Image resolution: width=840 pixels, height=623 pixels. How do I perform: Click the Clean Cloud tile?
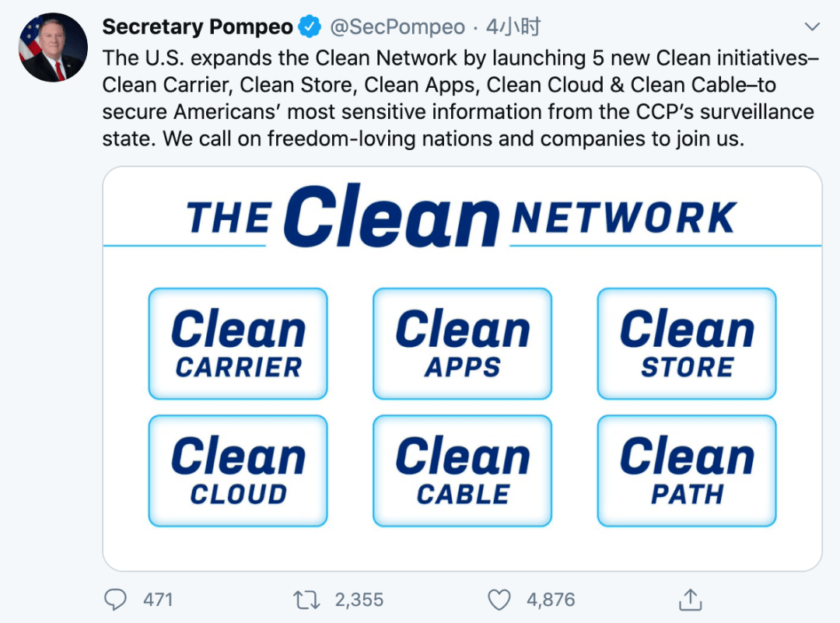(238, 471)
